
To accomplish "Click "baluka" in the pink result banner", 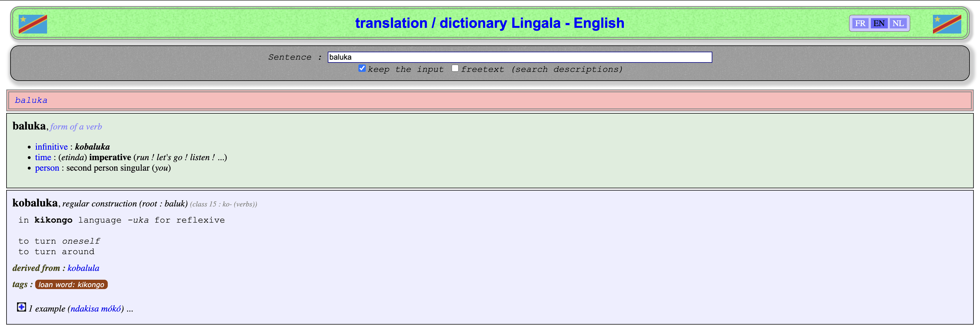I will pos(31,100).
